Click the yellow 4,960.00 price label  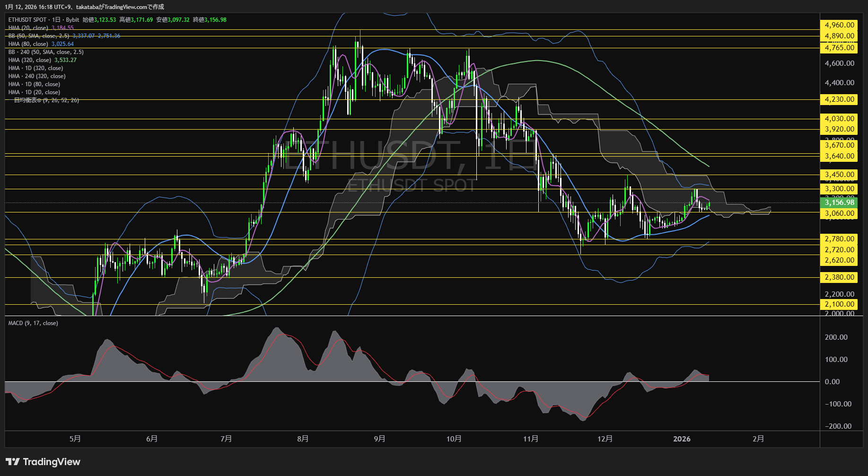[839, 25]
